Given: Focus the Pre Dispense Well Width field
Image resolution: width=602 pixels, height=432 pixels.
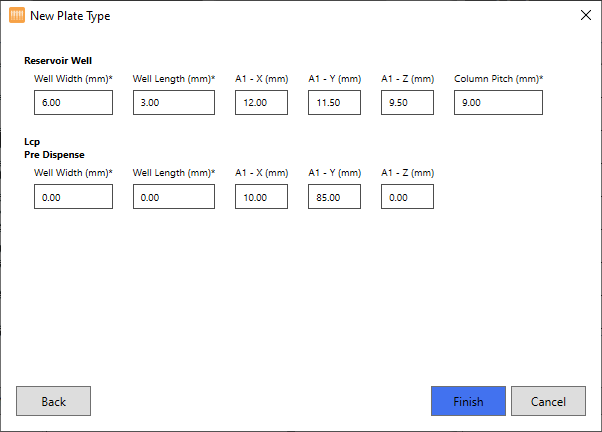Looking at the screenshot, I should (73, 197).
